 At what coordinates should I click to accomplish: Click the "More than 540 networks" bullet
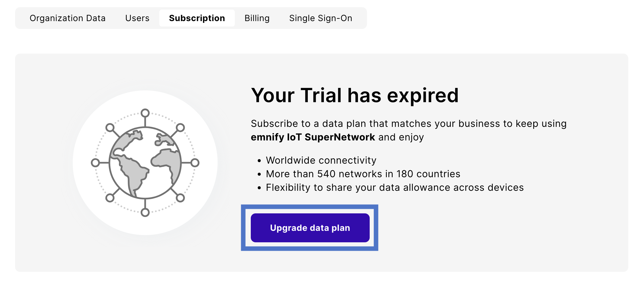click(363, 174)
